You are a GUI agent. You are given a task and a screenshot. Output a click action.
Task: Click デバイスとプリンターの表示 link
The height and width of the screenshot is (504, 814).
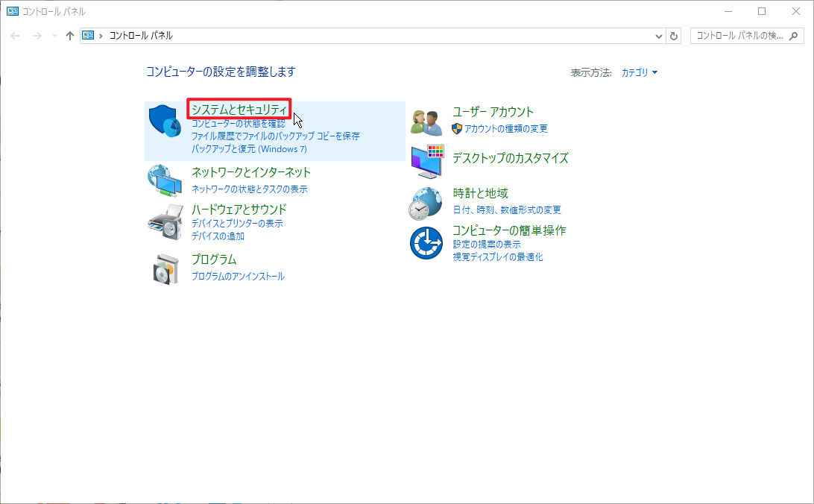237,223
